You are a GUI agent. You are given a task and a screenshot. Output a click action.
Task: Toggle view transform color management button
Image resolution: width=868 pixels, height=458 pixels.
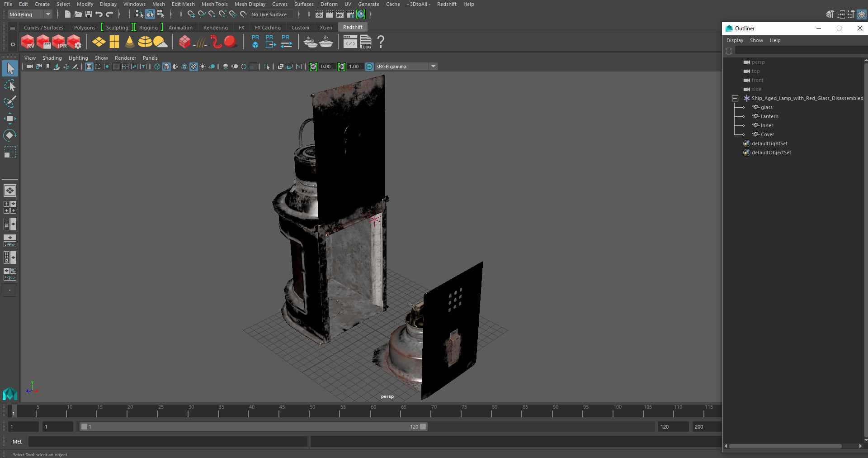tap(369, 67)
